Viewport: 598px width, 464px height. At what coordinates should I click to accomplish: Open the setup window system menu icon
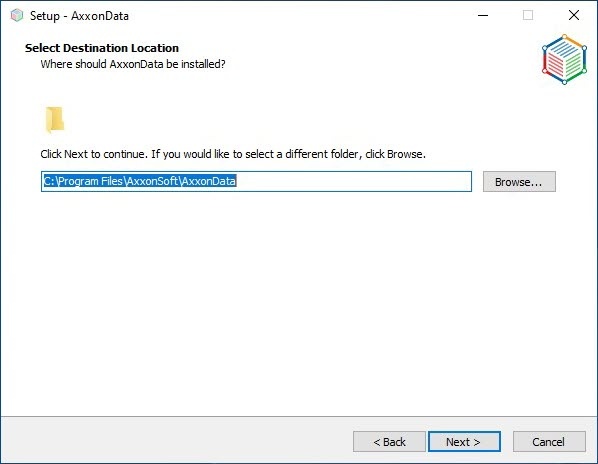(17, 16)
